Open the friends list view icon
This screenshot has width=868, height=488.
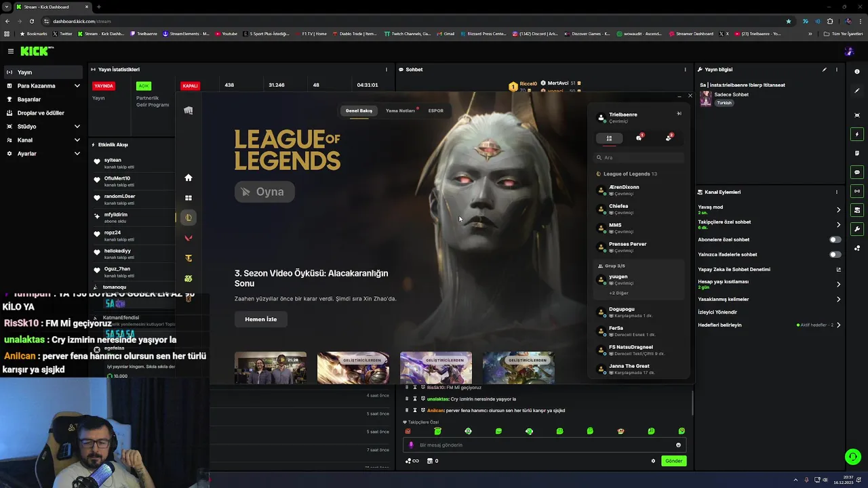click(609, 138)
